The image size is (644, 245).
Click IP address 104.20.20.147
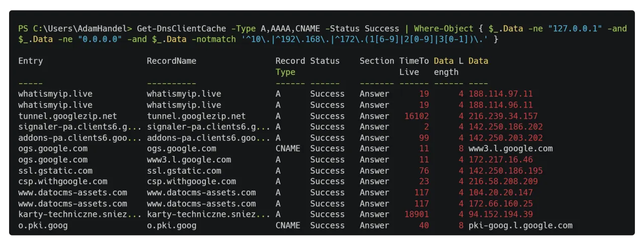tap(501, 193)
